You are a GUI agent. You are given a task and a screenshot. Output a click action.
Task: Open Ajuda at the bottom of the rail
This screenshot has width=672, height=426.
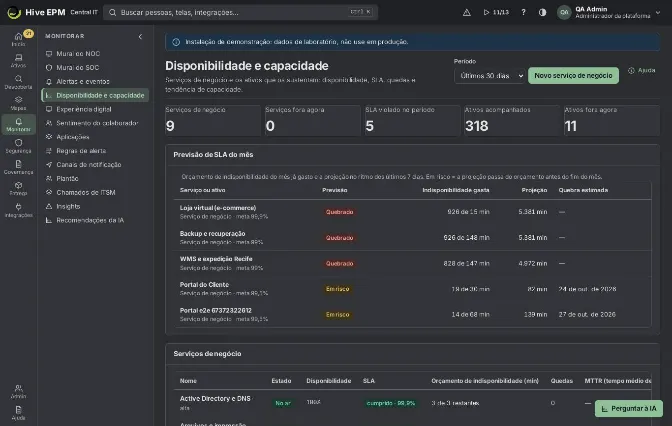[18, 413]
